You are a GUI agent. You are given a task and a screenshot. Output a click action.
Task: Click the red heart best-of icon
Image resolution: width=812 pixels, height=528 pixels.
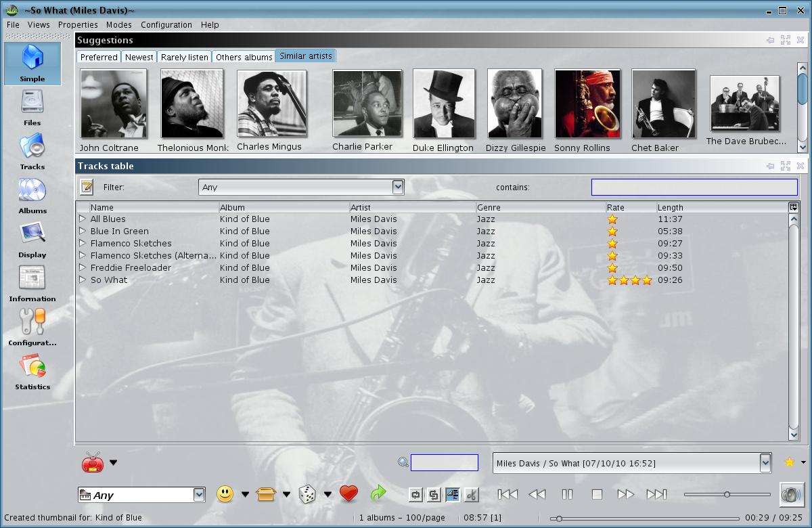348,494
